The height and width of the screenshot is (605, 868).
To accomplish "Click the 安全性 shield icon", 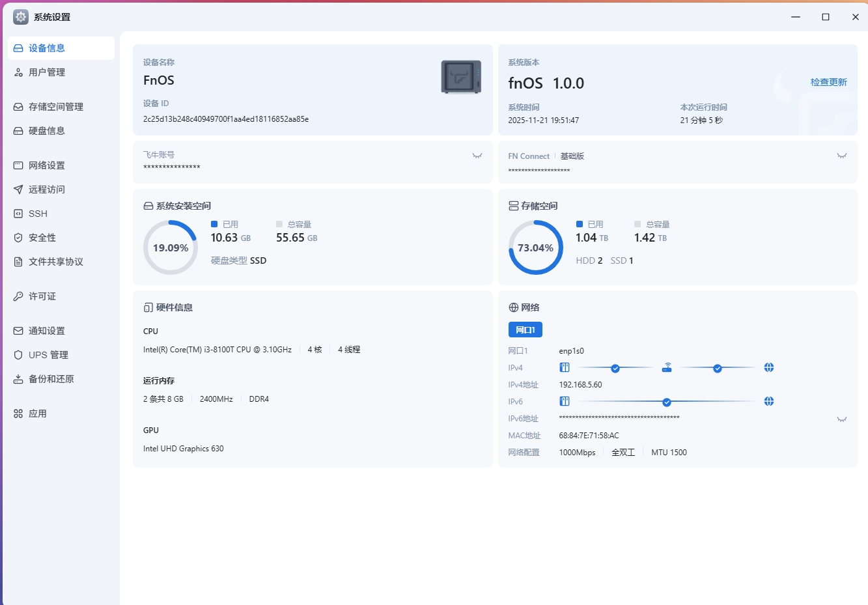I will (18, 238).
